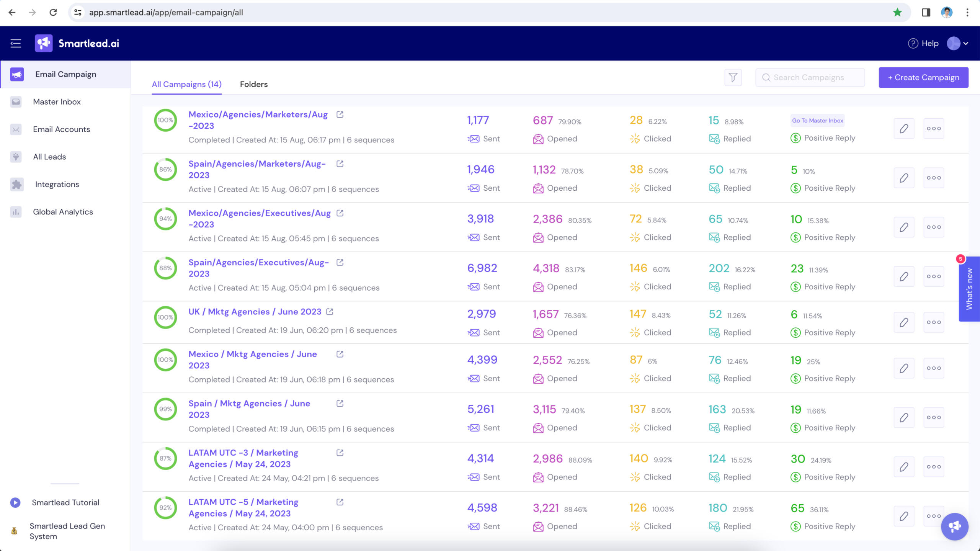Click the Create Campaign button

point(924,77)
